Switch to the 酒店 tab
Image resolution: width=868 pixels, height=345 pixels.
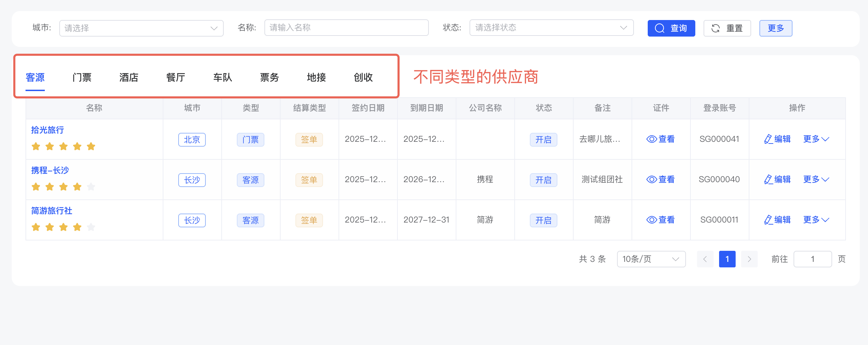129,78
